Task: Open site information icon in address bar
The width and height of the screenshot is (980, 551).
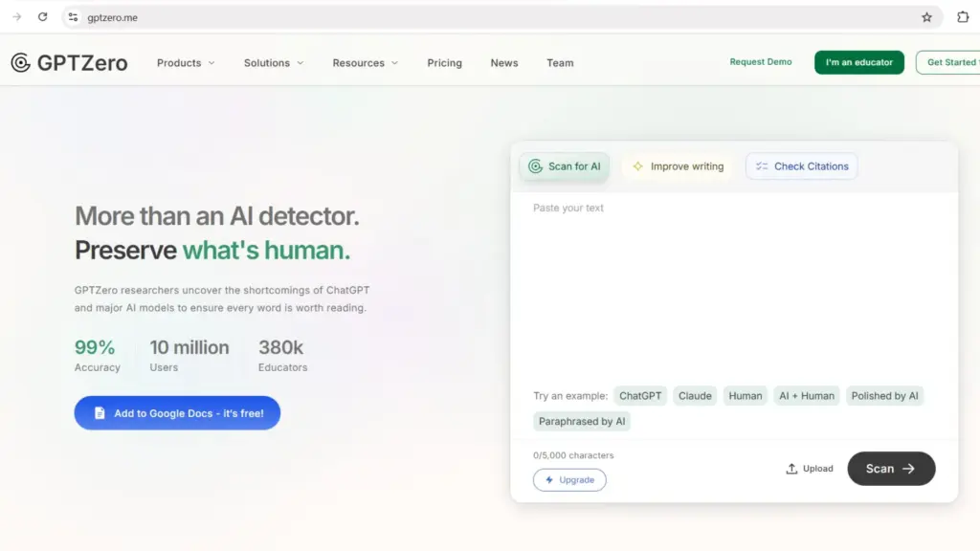Action: coord(73,17)
